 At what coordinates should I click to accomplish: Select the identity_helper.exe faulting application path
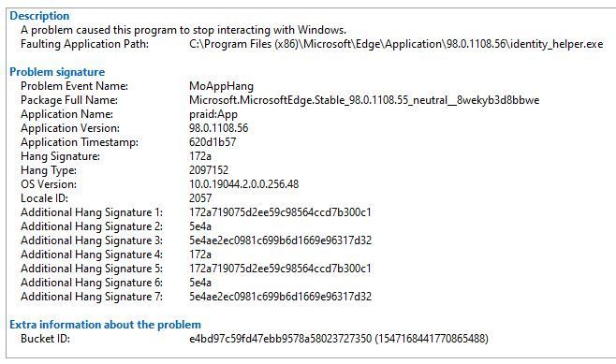click(396, 44)
